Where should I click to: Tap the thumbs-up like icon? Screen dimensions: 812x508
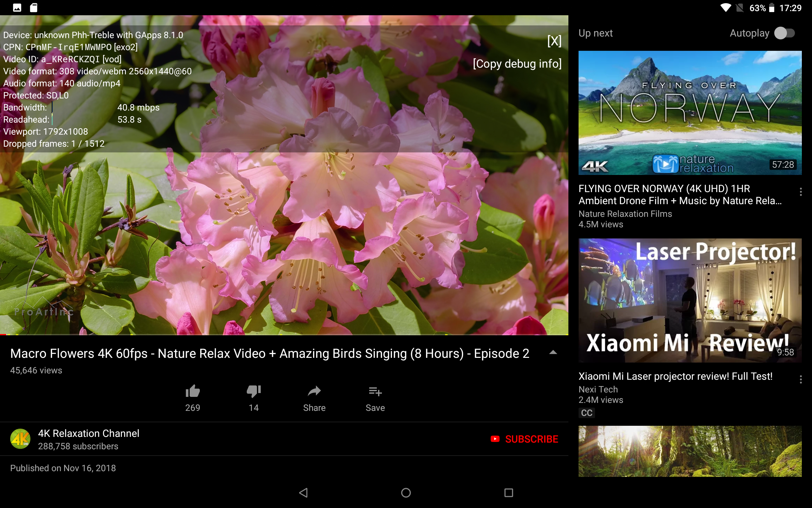click(193, 391)
